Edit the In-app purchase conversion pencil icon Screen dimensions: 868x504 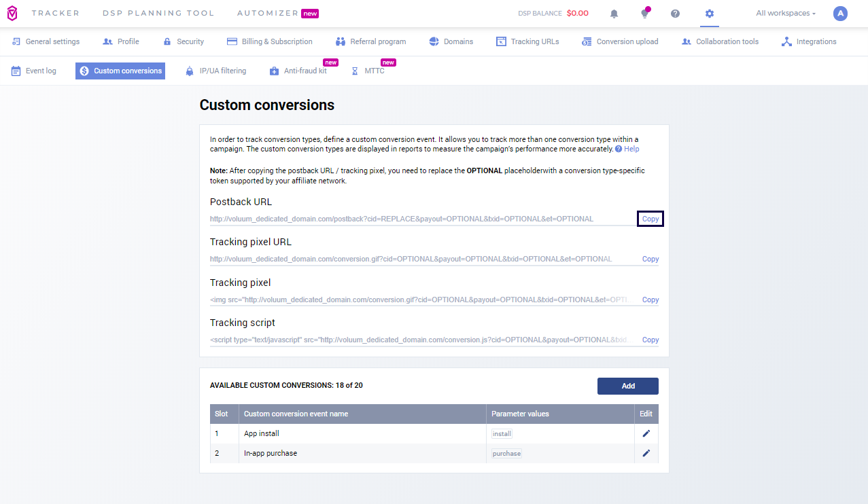(x=646, y=453)
